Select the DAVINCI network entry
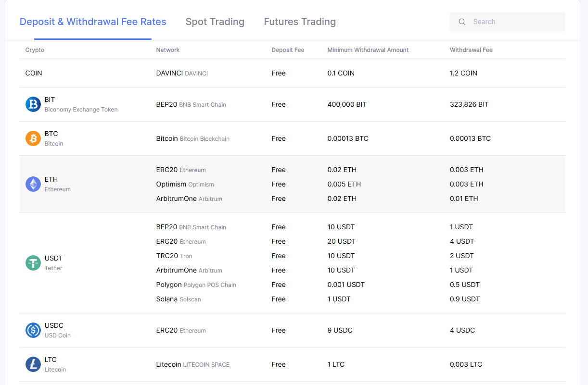 [x=182, y=73]
